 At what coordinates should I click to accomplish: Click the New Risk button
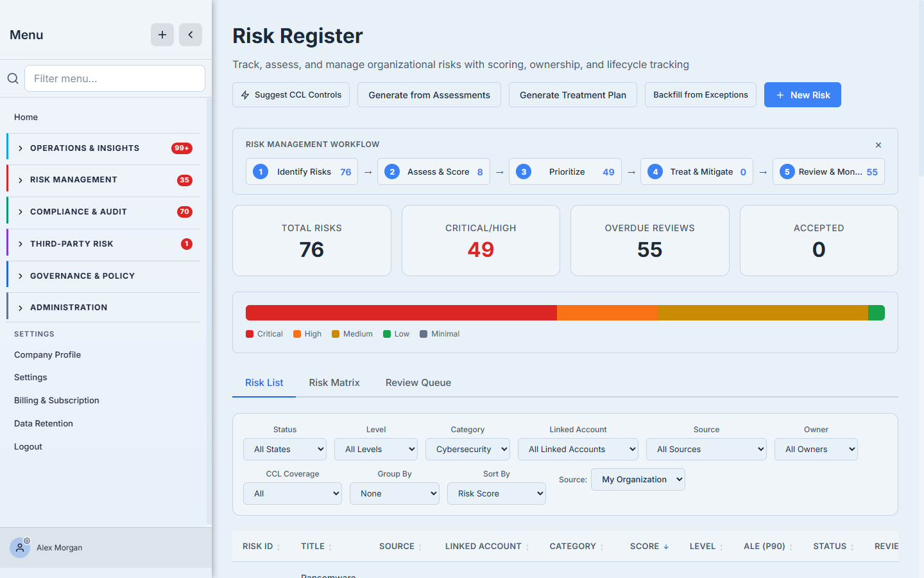click(x=803, y=95)
